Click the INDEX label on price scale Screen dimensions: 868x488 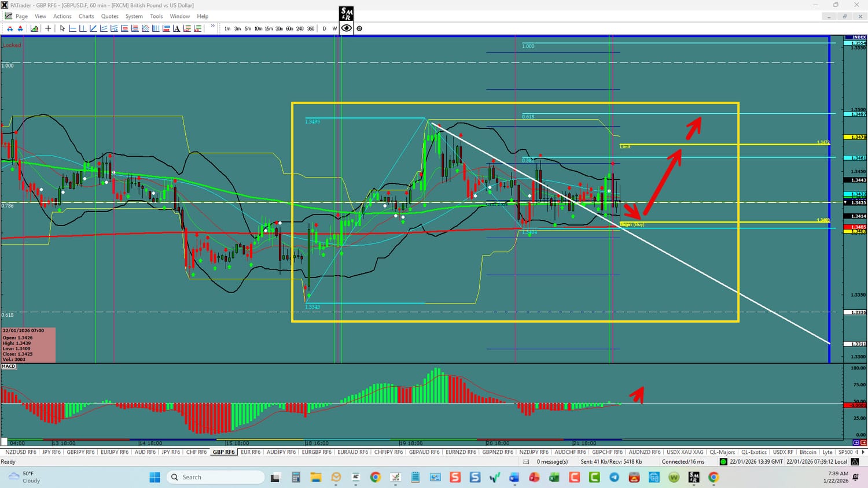coord(859,38)
